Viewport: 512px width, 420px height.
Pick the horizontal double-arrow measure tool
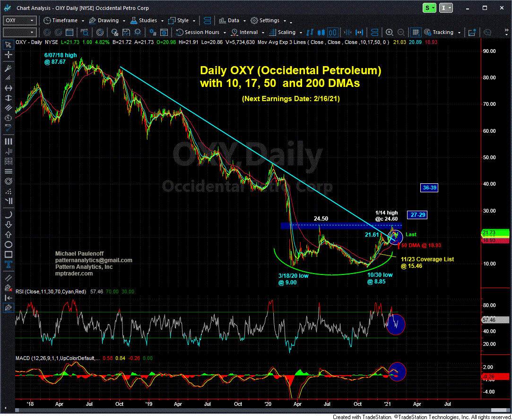tap(9, 88)
